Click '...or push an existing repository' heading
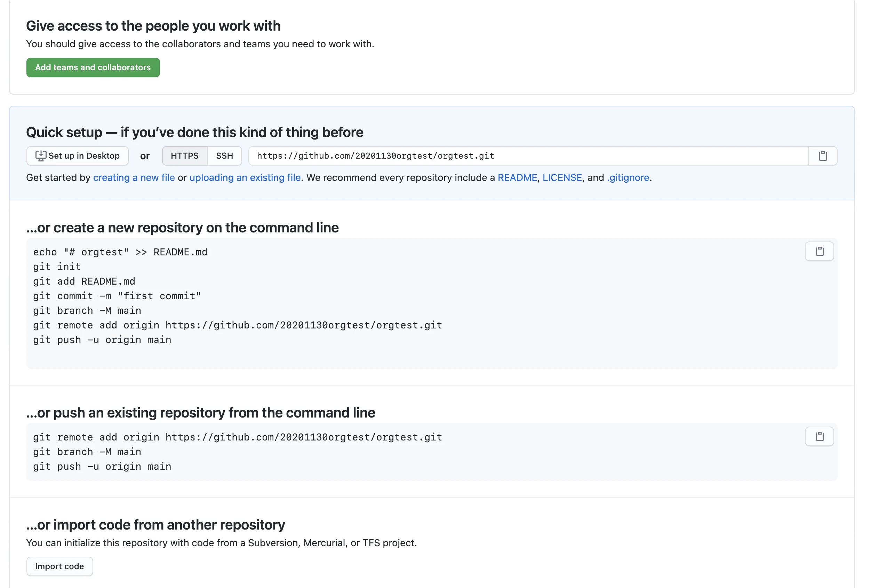 tap(201, 413)
